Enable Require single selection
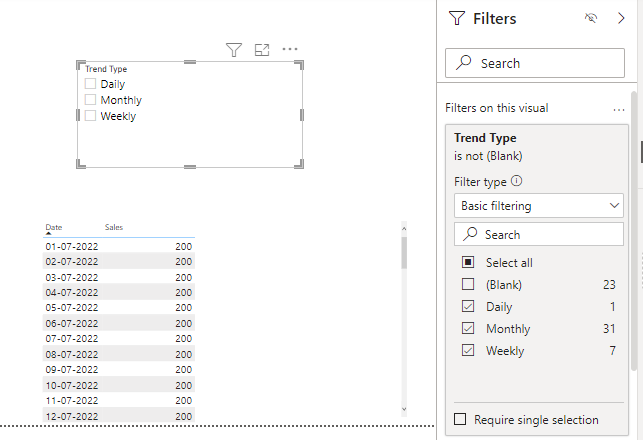The width and height of the screenshot is (643, 440). point(460,419)
